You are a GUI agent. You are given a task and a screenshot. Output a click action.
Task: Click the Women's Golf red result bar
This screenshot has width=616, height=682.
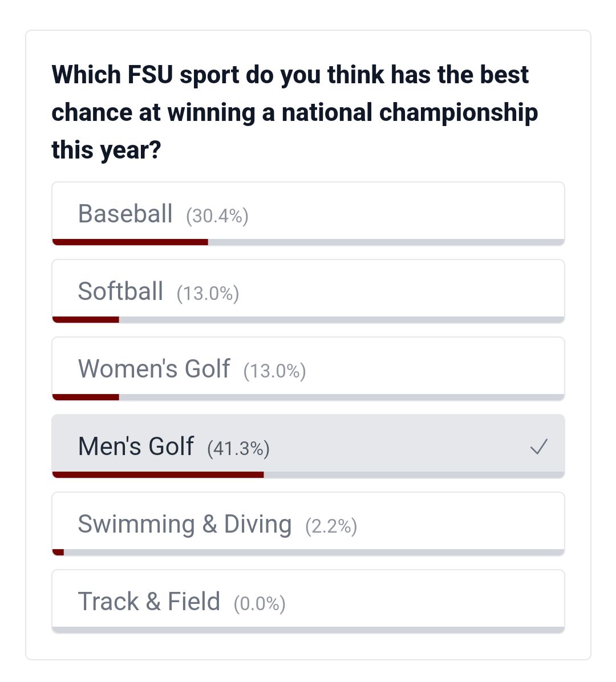pyautogui.click(x=86, y=397)
